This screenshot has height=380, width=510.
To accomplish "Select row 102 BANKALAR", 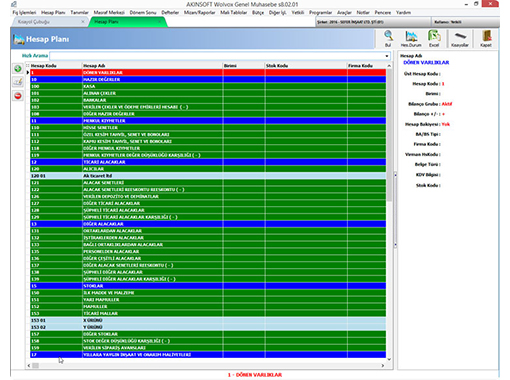I will pyautogui.click(x=208, y=100).
